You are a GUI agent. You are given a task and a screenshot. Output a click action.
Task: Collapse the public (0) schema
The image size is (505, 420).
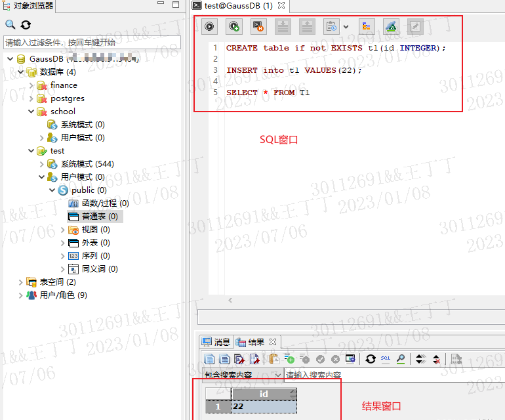52,190
